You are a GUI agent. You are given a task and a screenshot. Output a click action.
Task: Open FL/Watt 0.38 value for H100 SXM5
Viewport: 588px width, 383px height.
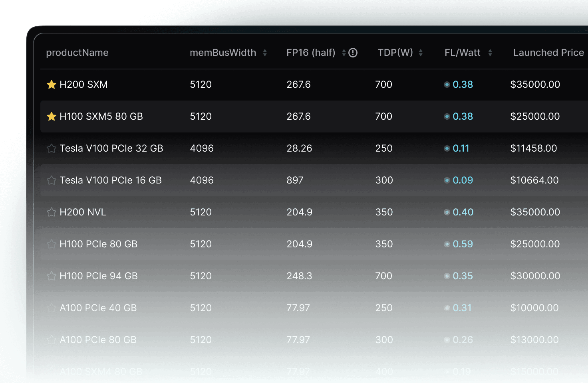[x=463, y=116]
